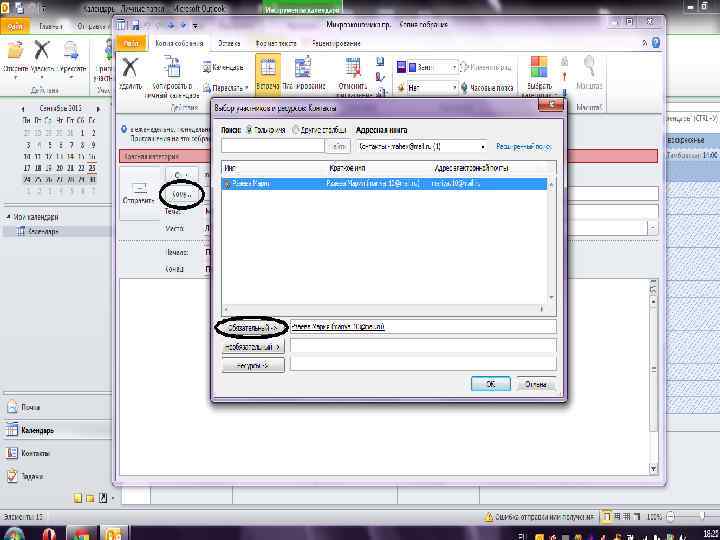Select the Appointment (Встреча) ribbon icon
The width and height of the screenshot is (720, 540).
[x=268, y=74]
